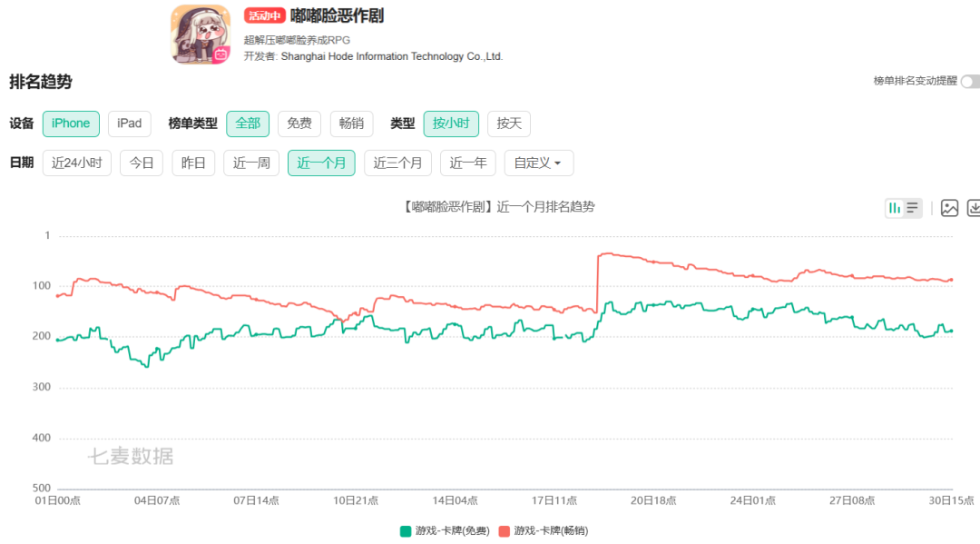Click 超解压嘟嘟脸养成RPG subtitle text
This screenshot has height=544, width=980.
tap(297, 40)
